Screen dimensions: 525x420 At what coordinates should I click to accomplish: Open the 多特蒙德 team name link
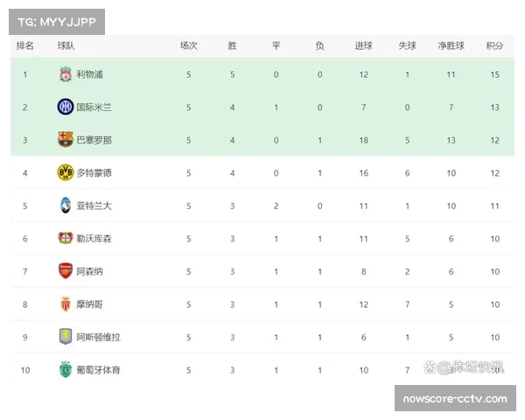(94, 172)
